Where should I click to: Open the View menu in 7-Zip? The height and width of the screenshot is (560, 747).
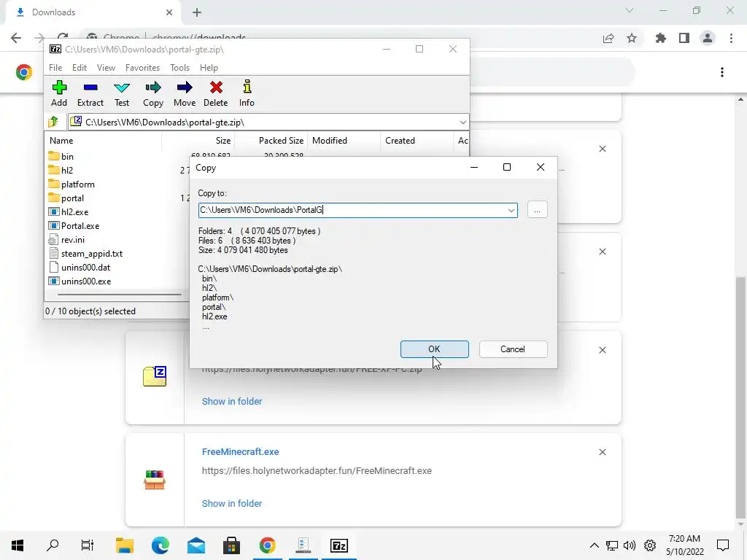tap(106, 68)
